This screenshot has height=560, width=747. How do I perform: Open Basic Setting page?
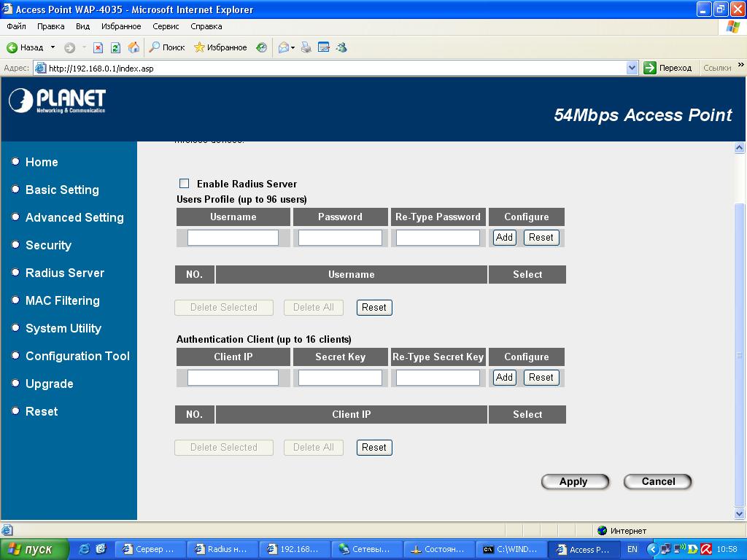click(x=62, y=190)
